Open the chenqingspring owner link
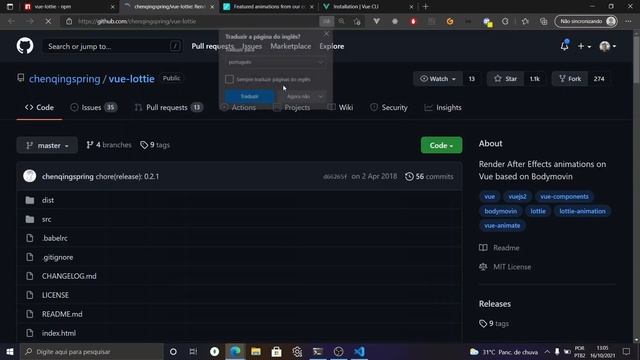 click(x=64, y=79)
